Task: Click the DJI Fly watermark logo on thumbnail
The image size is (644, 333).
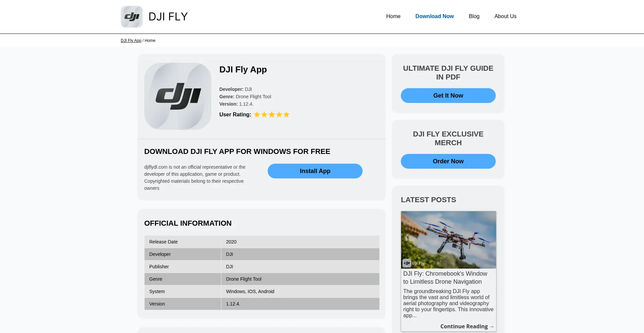Action: click(x=414, y=263)
